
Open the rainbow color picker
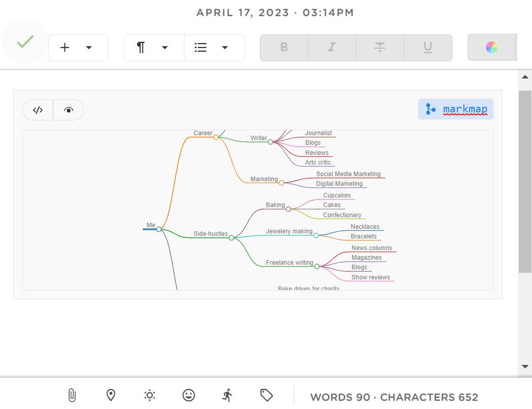point(491,48)
